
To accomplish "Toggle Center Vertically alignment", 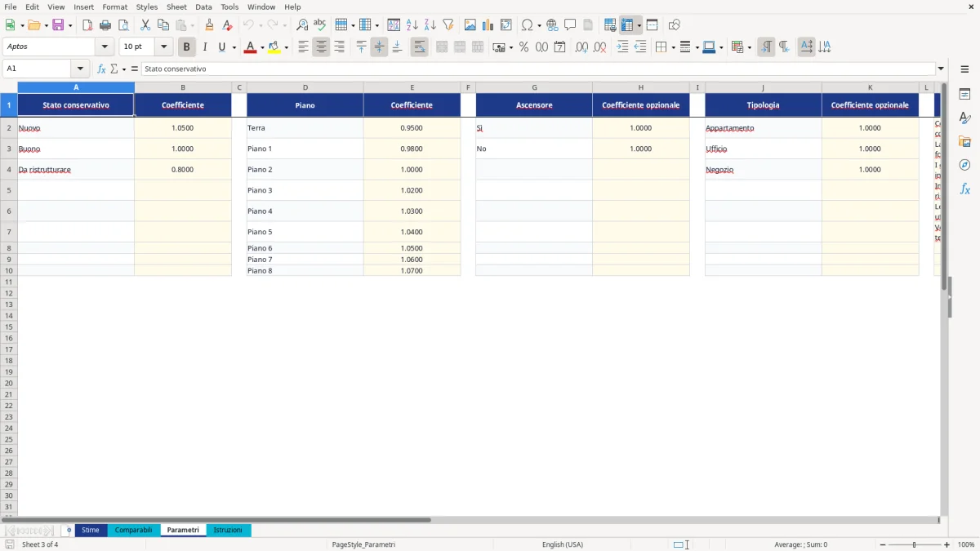I will pyautogui.click(x=379, y=47).
